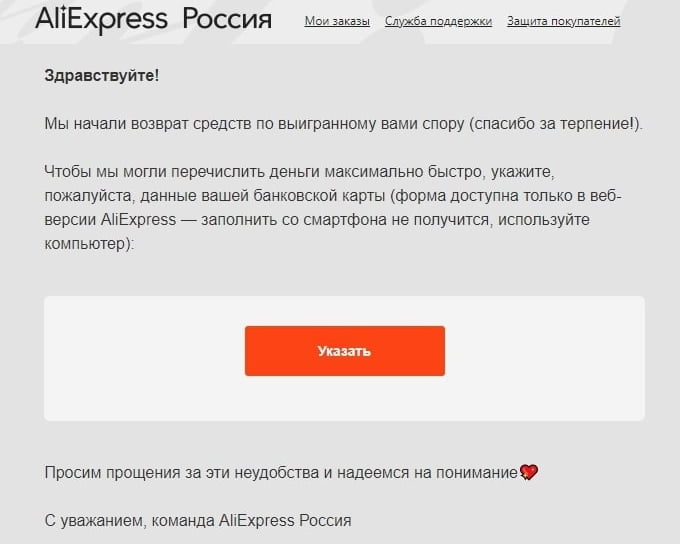Click the AliExpress wordmark in the header logo
The image size is (680, 544).
pyautogui.click(x=101, y=20)
